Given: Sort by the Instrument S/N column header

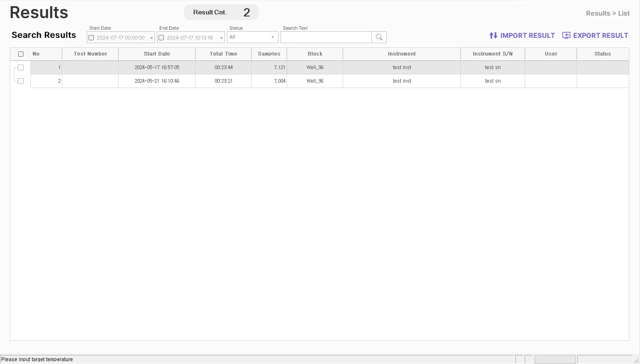Looking at the screenshot, I should 493,54.
